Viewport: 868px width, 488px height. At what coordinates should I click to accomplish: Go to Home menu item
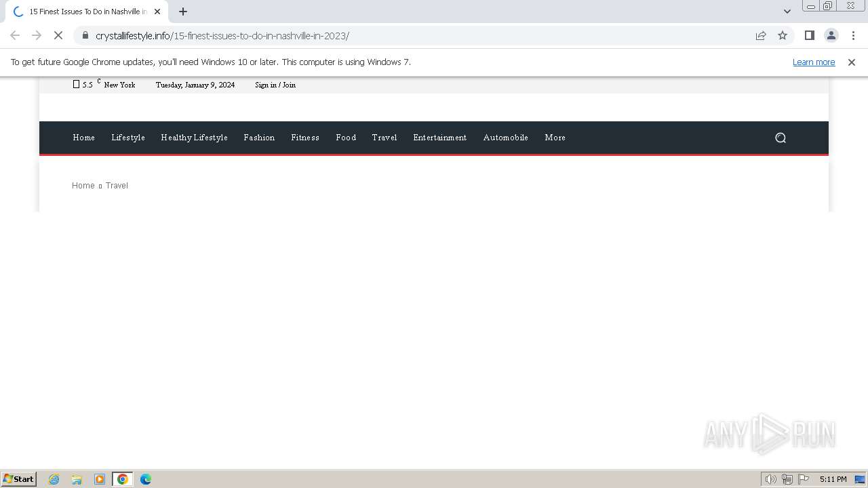pos(84,138)
